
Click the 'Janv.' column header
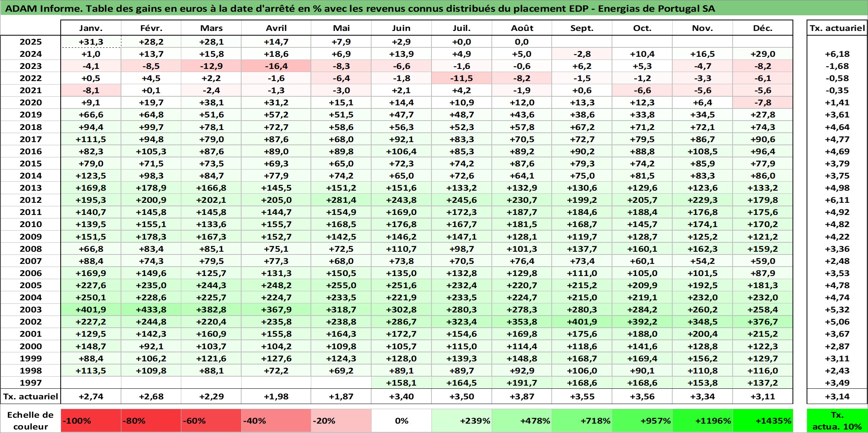pyautogui.click(x=91, y=28)
